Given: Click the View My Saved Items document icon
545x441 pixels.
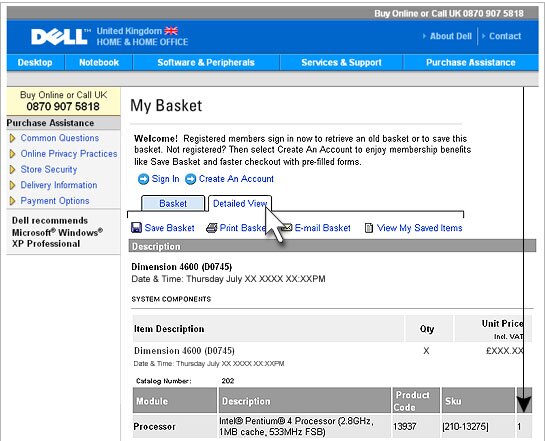Looking at the screenshot, I should [x=369, y=228].
